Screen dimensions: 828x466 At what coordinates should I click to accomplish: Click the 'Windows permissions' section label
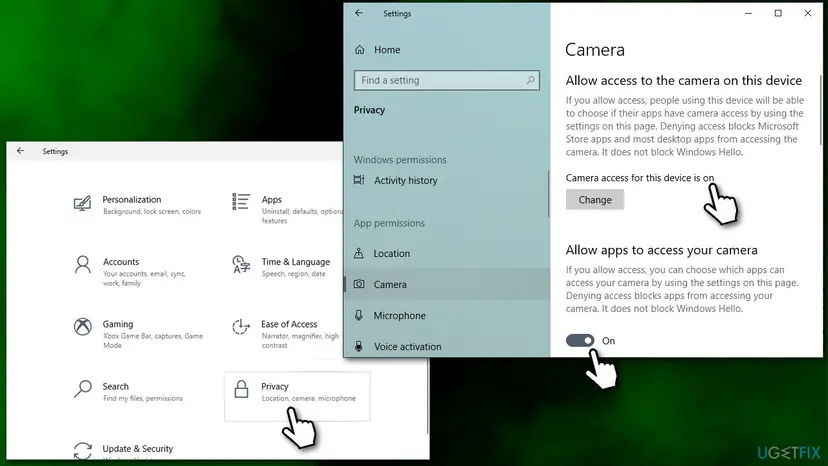pos(400,160)
